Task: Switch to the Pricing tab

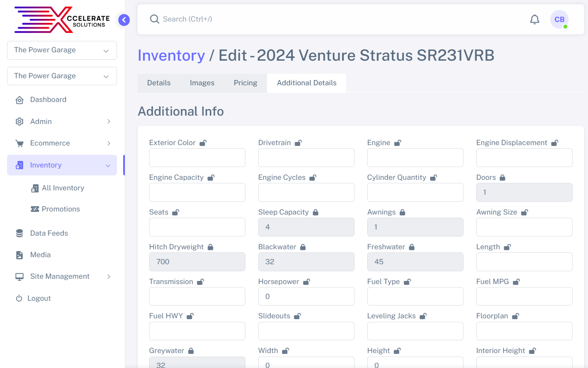Action: [245, 83]
